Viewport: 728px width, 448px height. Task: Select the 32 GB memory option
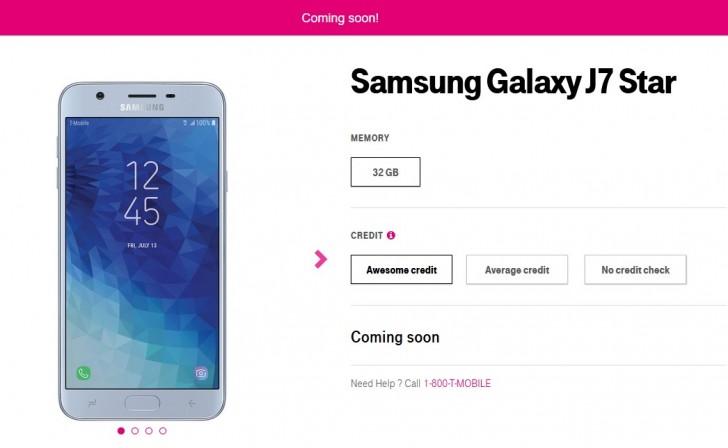pyautogui.click(x=385, y=172)
